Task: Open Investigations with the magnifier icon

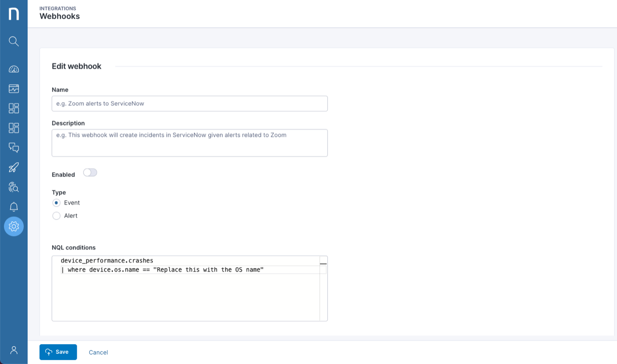Action: [x=13, y=187]
